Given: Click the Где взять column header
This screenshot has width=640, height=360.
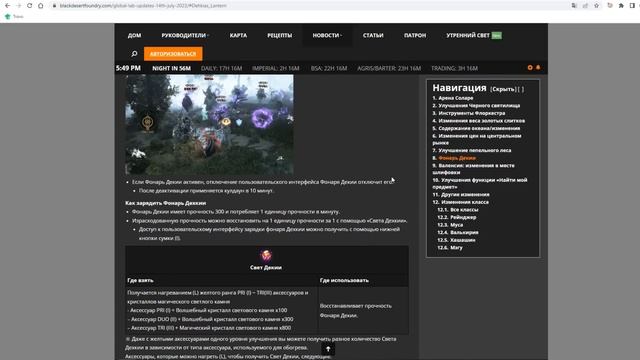Looking at the screenshot, I should coord(140,280).
